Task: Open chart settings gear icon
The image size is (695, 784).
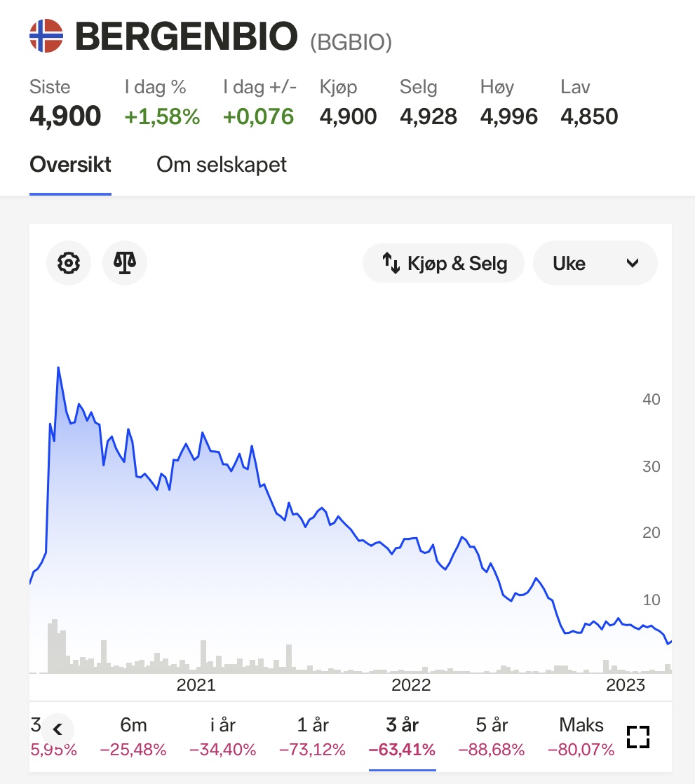Action: (x=69, y=263)
